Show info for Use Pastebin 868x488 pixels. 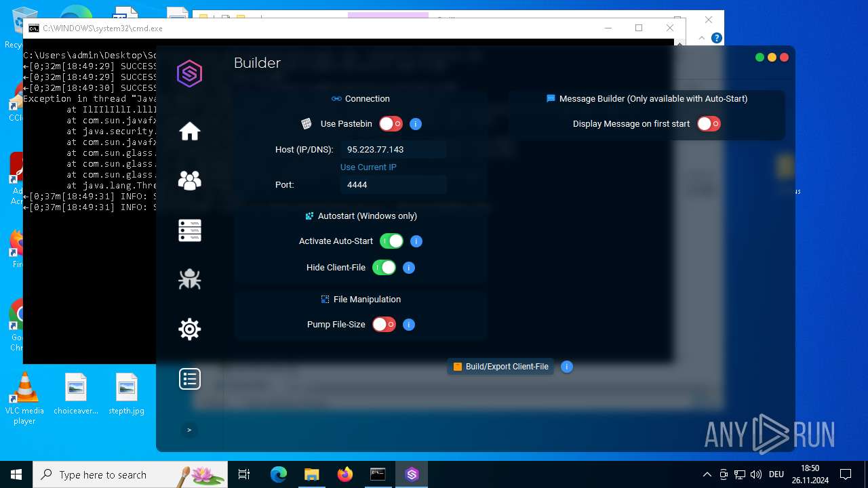click(x=416, y=124)
